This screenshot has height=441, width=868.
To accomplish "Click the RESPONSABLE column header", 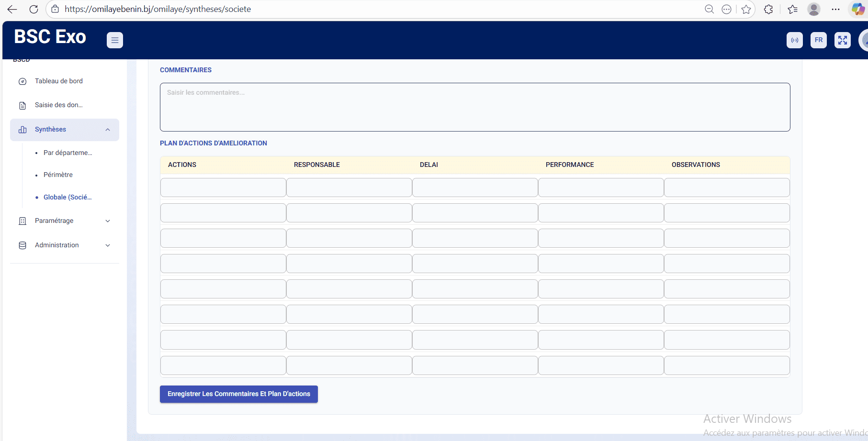I will (316, 165).
